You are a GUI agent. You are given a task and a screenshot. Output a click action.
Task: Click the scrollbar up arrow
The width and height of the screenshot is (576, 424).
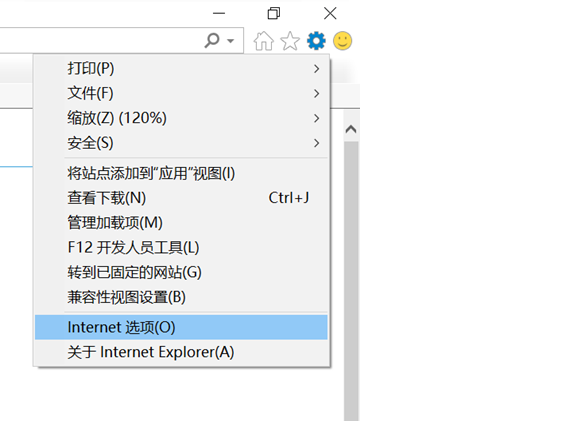(351, 129)
